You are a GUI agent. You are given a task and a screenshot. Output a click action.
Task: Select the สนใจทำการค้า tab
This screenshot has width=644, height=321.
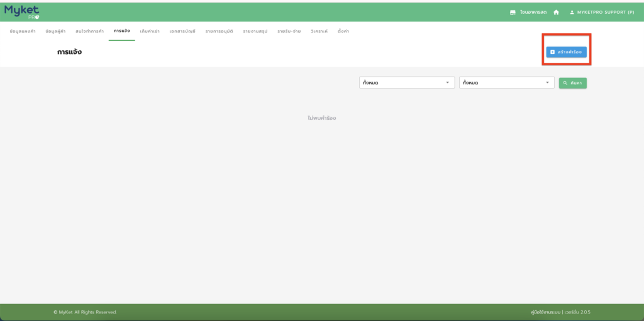(x=89, y=31)
